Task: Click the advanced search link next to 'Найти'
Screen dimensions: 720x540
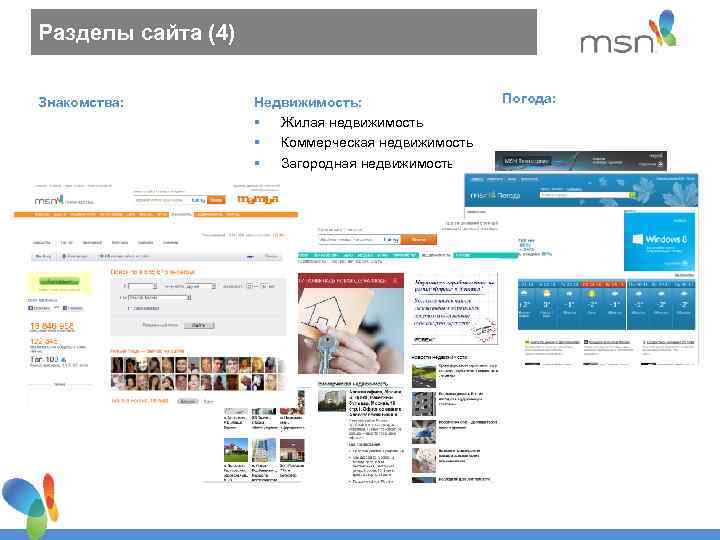Action: pyautogui.click(x=159, y=325)
